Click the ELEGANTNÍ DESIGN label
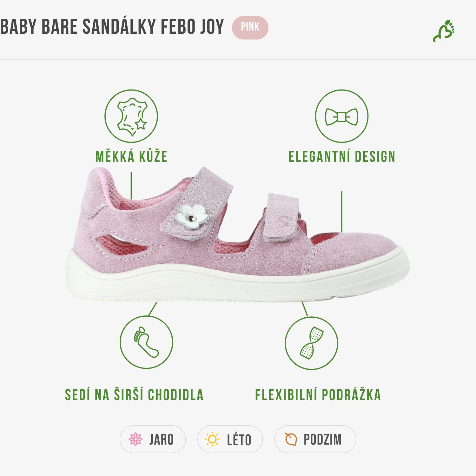The width and height of the screenshot is (476, 476). pos(342,157)
